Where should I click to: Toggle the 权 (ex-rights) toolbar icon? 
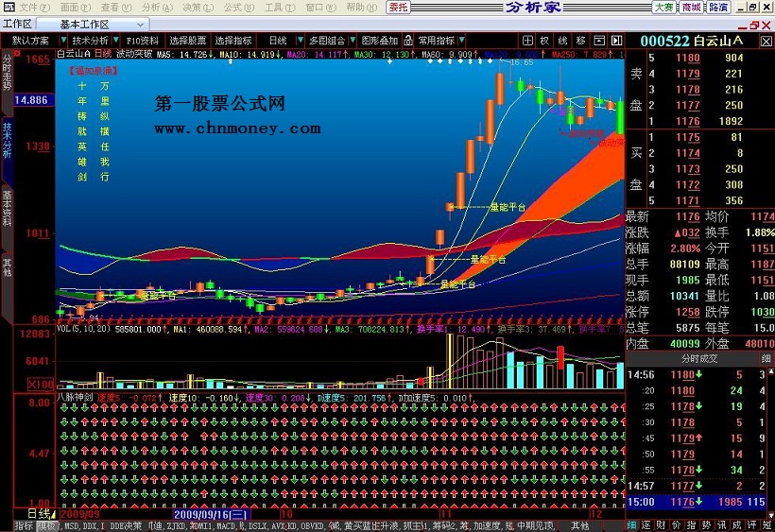click(544, 41)
